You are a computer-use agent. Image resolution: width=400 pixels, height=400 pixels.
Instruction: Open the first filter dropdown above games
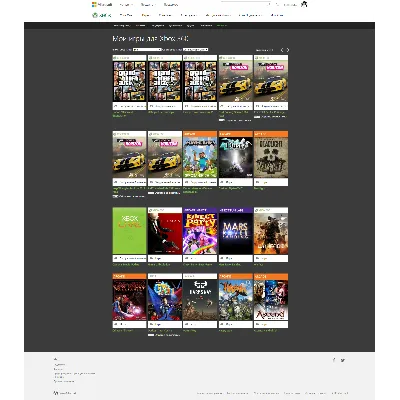click(147, 50)
